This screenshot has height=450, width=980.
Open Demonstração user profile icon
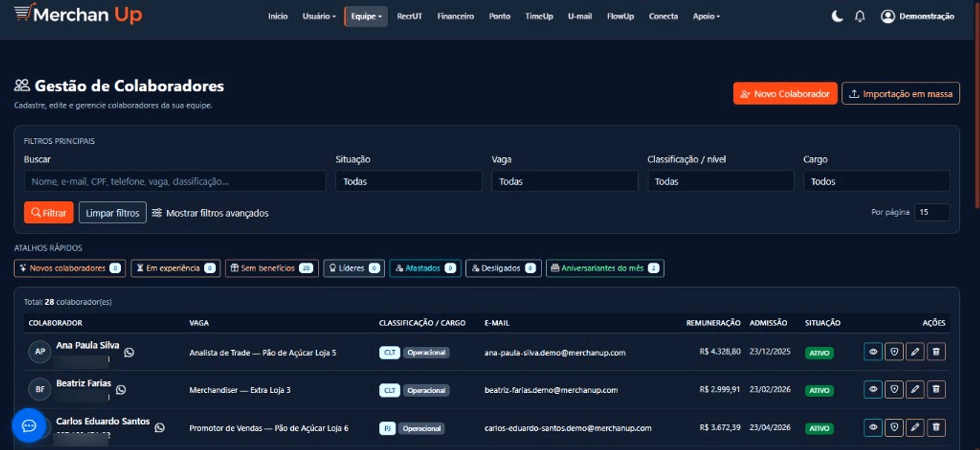pos(888,16)
